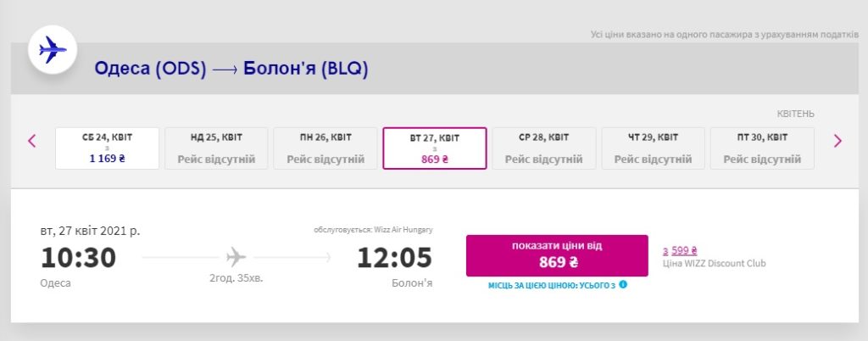Click the 12:05 arrival time

click(394, 257)
